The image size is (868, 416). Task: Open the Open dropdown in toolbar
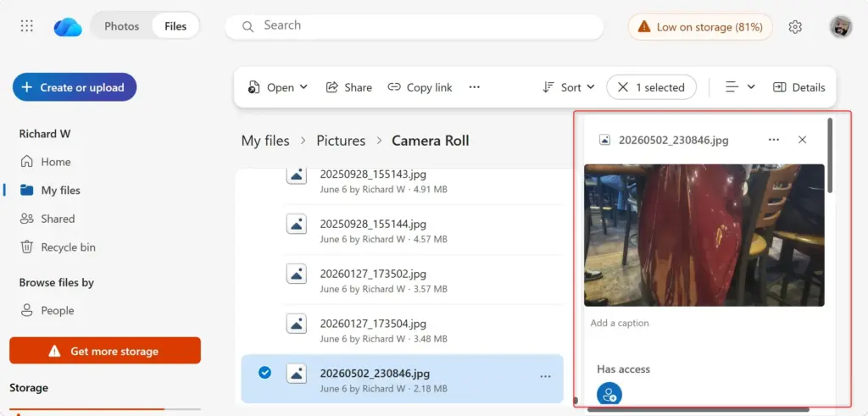coord(277,87)
